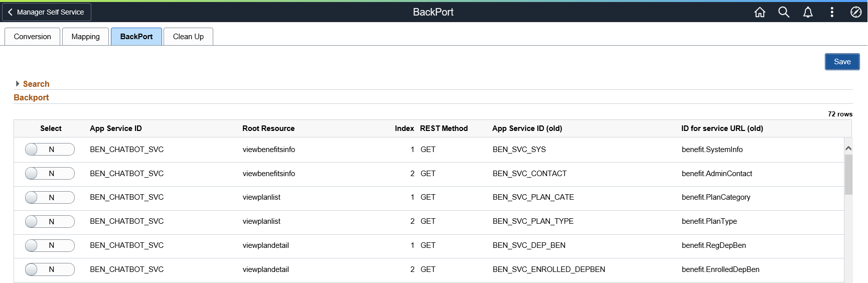Switch to the Mapping tab
868x283 pixels.
(86, 37)
